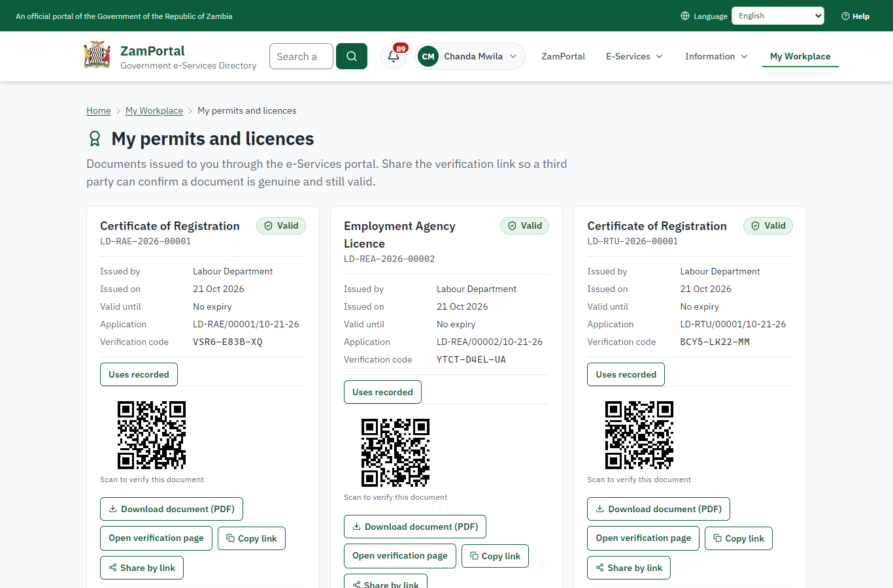Download PDF for LD-RAE-2026-00001 certificate
This screenshot has width=893, height=588.
click(171, 509)
